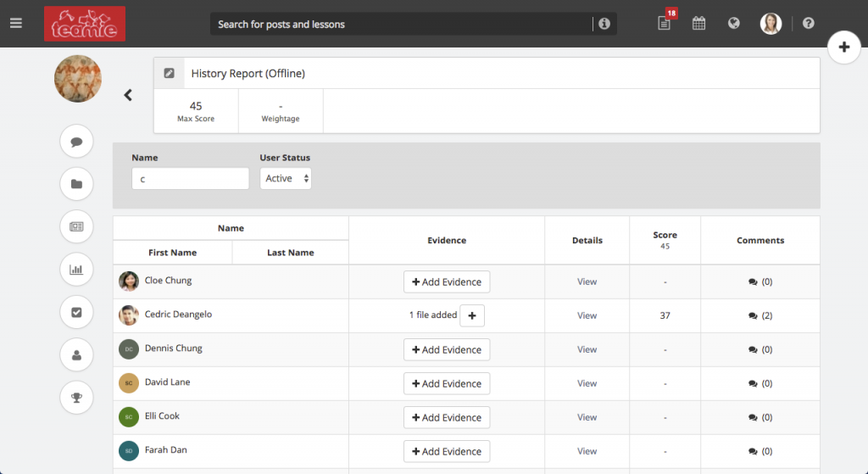Click Add Evidence for Cloe Chung
Viewport: 868px width, 474px height.
click(x=447, y=282)
